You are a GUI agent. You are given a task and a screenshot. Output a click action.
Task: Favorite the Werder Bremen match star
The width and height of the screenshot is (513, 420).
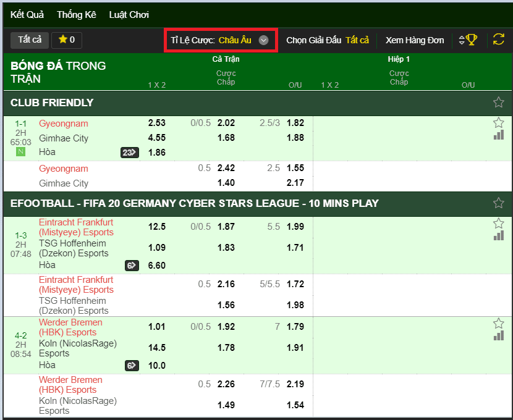pos(499,324)
